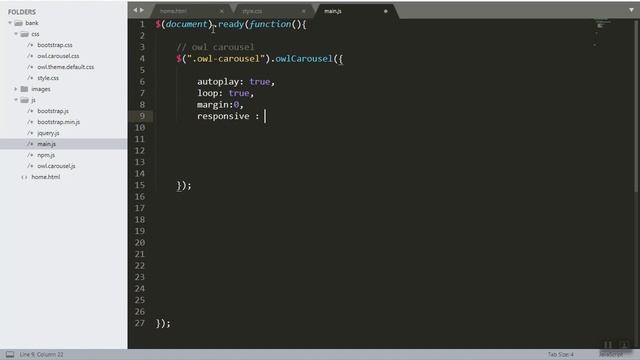The height and width of the screenshot is (360, 640).
Task: Close the home.html tab
Action: pos(222,11)
